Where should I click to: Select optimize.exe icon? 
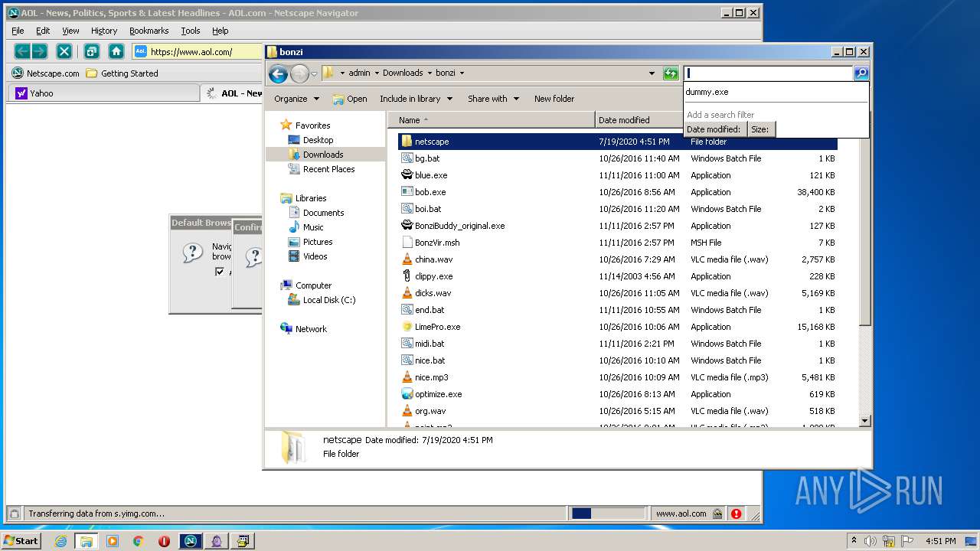click(x=407, y=394)
